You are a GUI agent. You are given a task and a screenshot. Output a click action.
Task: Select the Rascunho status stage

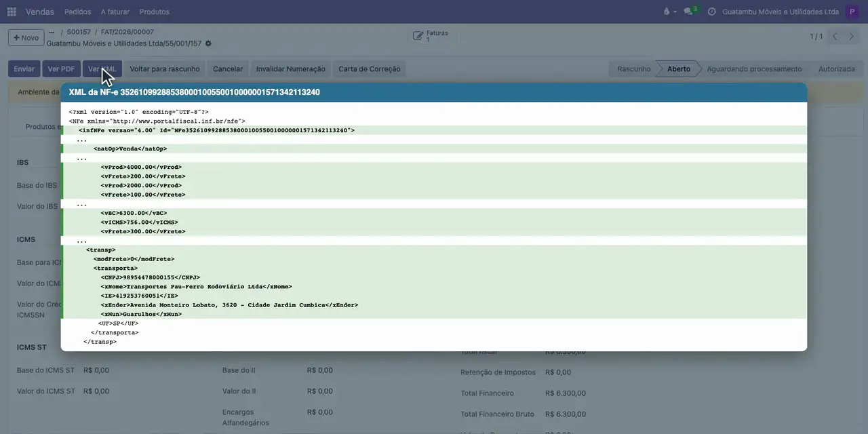coord(634,68)
